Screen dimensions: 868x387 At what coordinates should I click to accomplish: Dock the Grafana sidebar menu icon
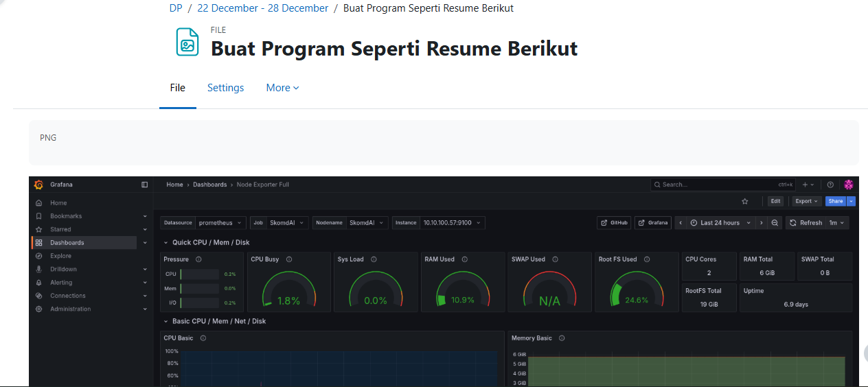(144, 185)
